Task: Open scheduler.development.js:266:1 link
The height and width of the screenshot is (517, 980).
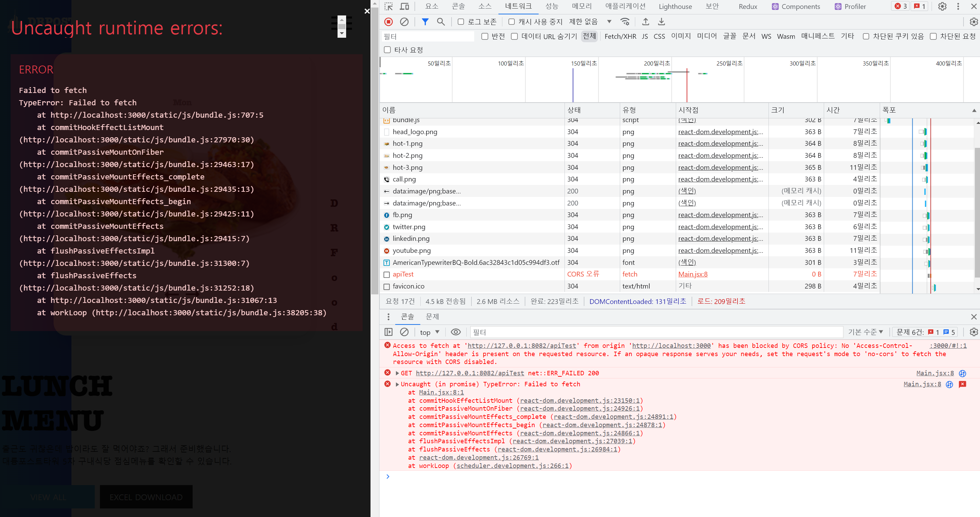Action: click(x=512, y=466)
